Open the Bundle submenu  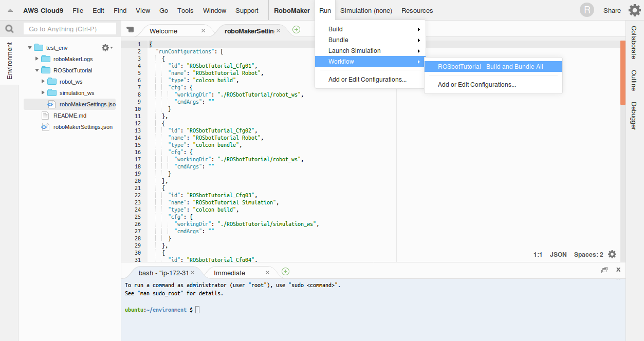[370, 40]
